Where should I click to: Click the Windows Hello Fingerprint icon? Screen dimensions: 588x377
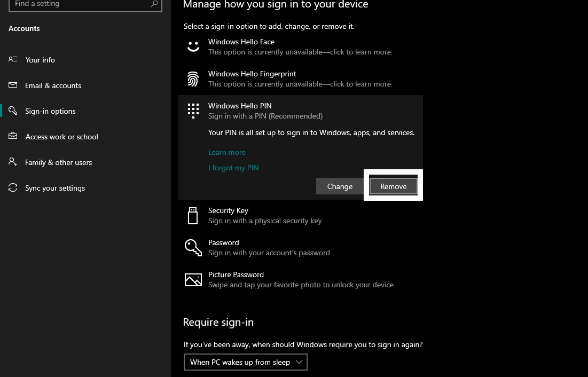click(x=193, y=79)
